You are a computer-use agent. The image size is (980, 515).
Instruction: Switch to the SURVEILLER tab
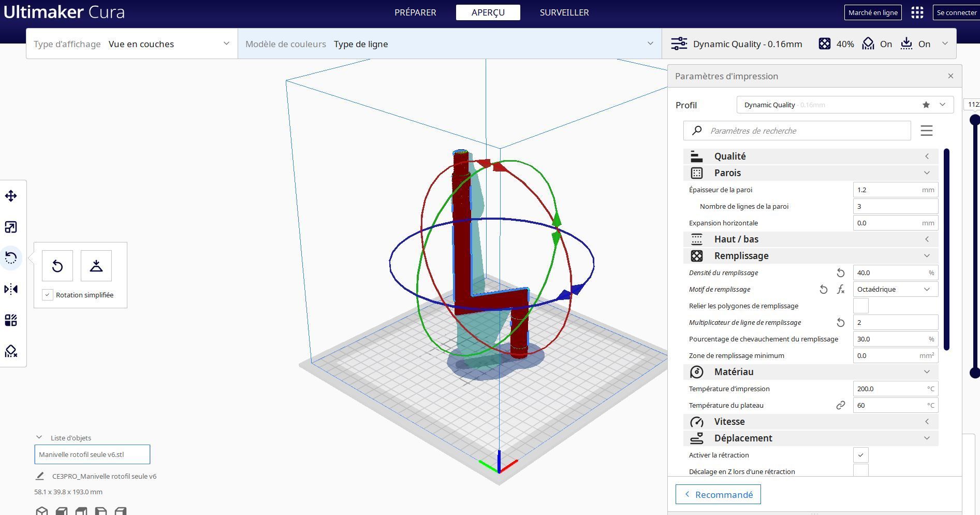tap(564, 12)
